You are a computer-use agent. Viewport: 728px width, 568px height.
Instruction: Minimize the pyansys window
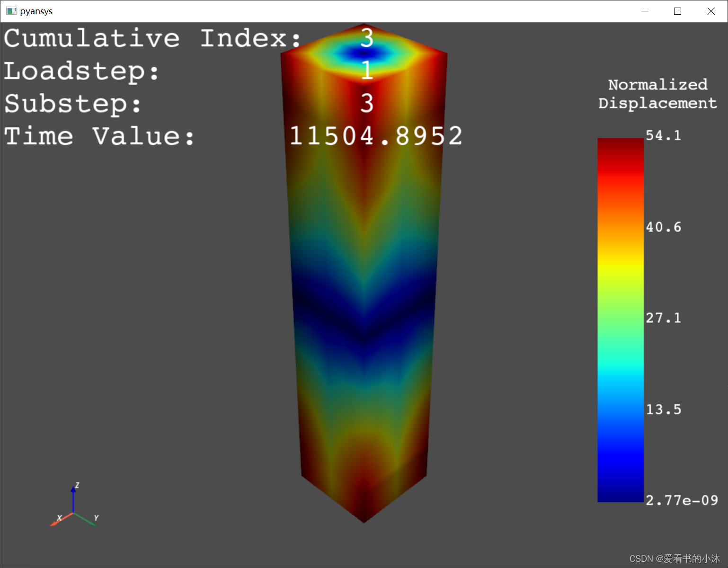[x=645, y=11]
